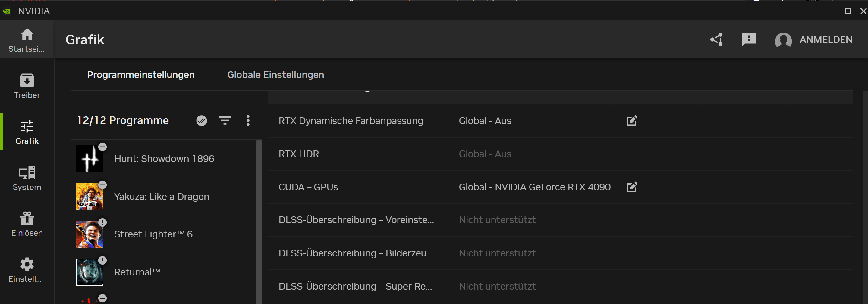Switch to Globale Einstellungen tab
868x304 pixels.
click(x=276, y=75)
